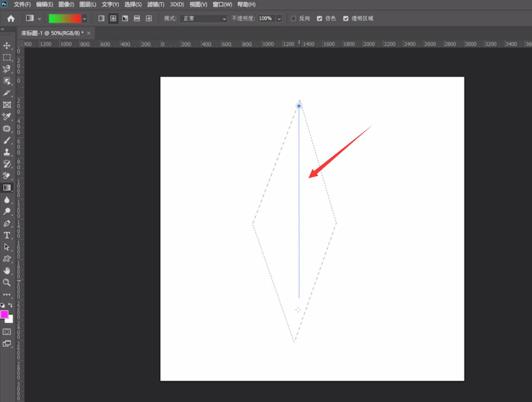Select the Dodge tool
532x402 pixels.
pyautogui.click(x=7, y=211)
